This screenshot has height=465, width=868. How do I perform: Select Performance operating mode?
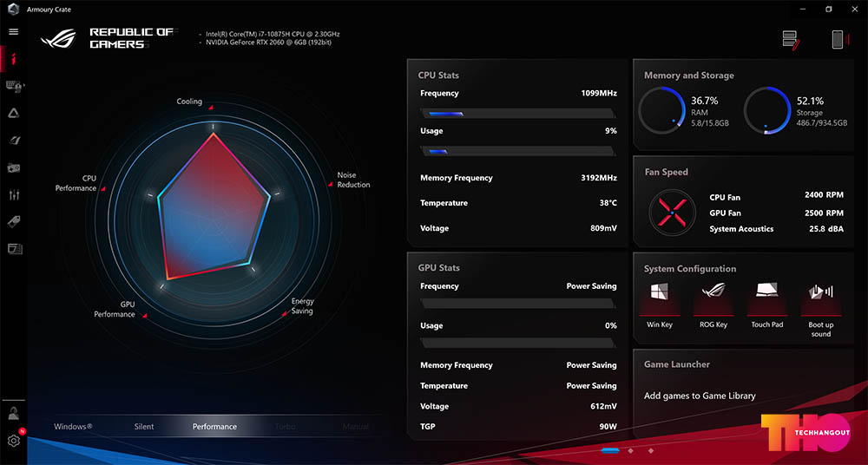coord(214,427)
